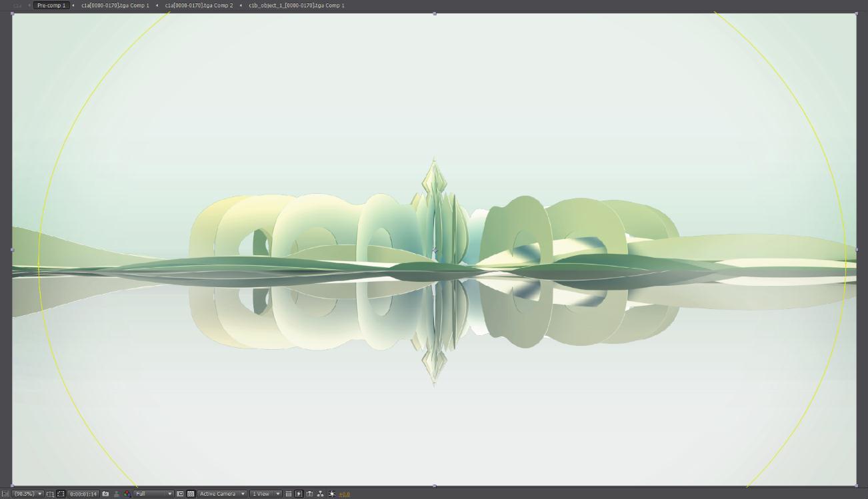868x499 pixels.
Task: Open the Active Camera 3D view dropdown
Action: tap(222, 494)
